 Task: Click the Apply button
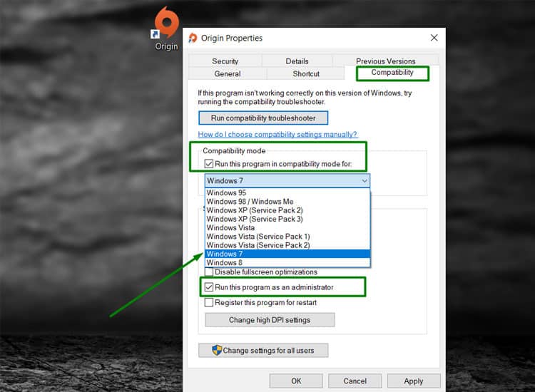coord(414,381)
